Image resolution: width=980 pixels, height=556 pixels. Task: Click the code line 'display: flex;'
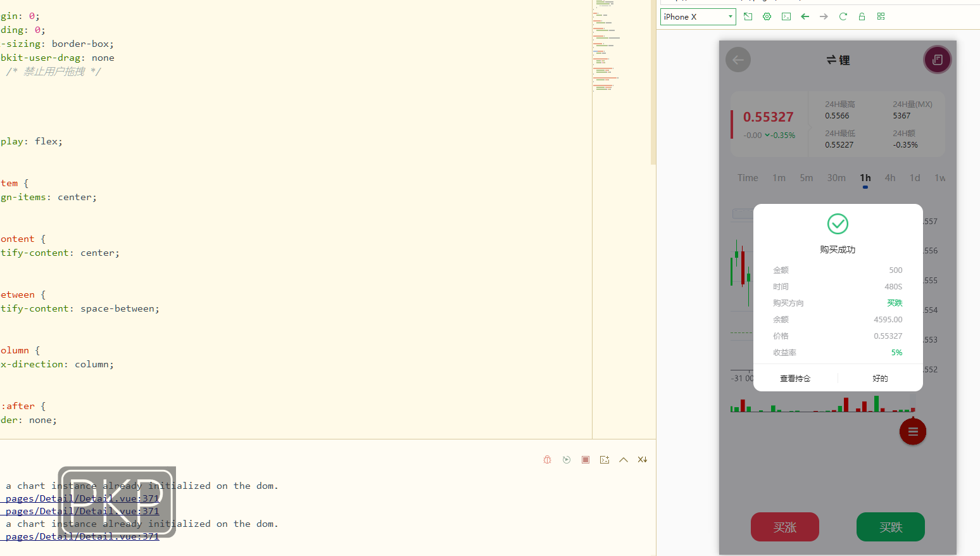(32, 141)
